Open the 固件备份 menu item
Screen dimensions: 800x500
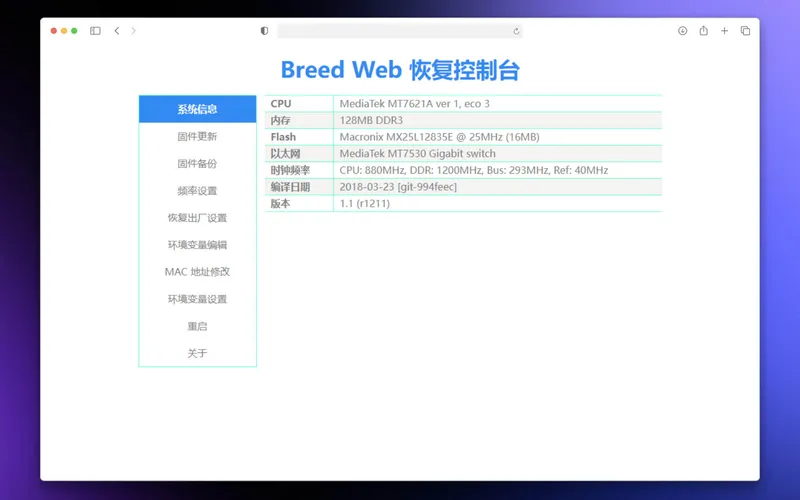197,163
